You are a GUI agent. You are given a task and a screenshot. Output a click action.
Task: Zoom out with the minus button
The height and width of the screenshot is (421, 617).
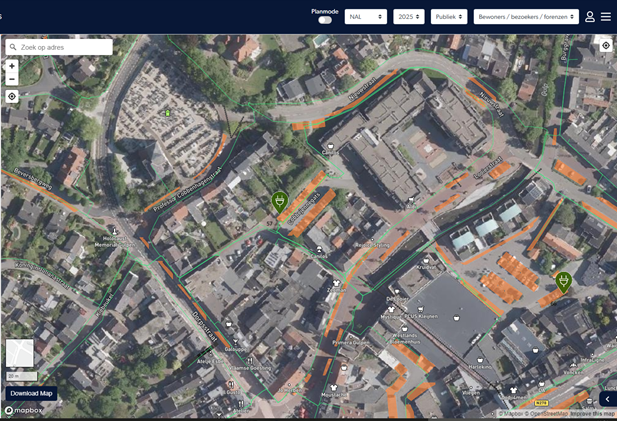(12, 79)
